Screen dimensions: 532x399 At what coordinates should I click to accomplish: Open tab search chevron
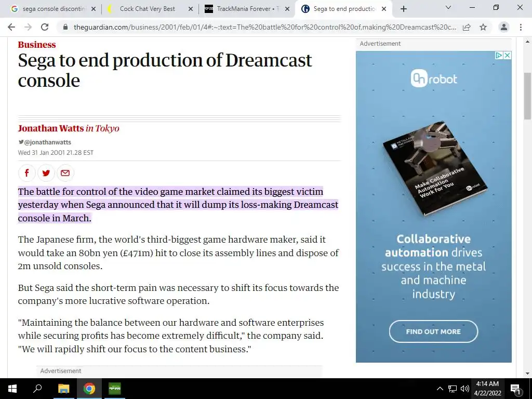coord(448,7)
